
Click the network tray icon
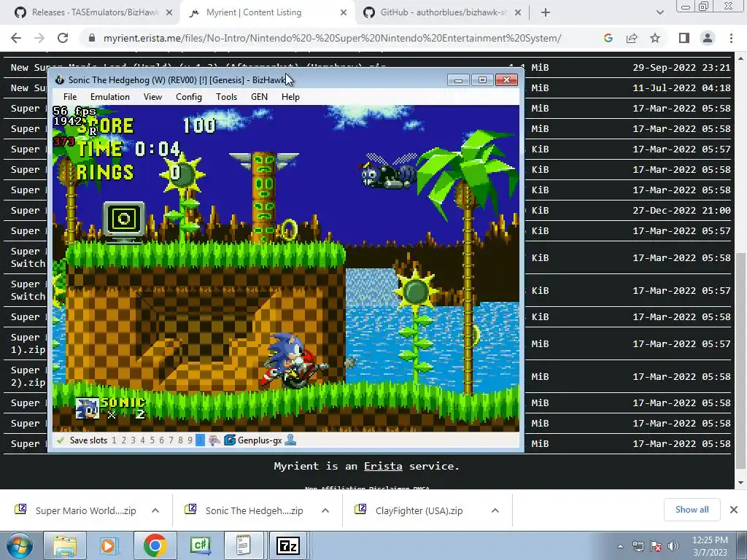click(638, 547)
